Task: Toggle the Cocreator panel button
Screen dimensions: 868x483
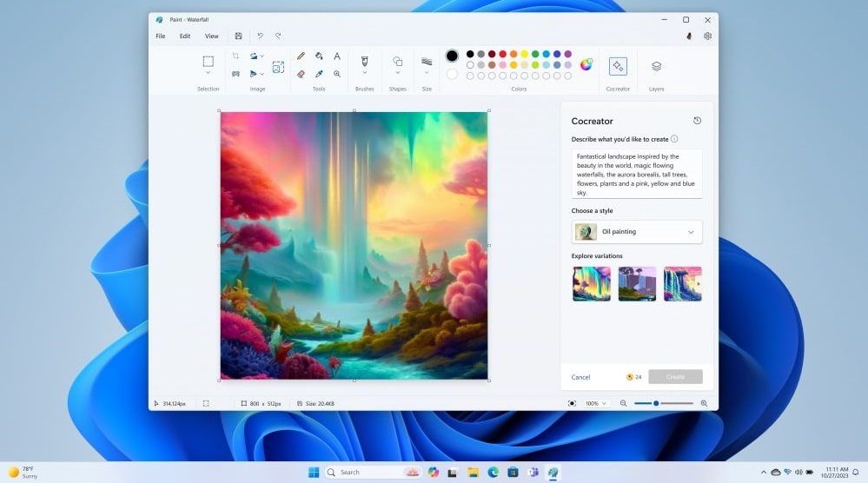Action: point(618,66)
